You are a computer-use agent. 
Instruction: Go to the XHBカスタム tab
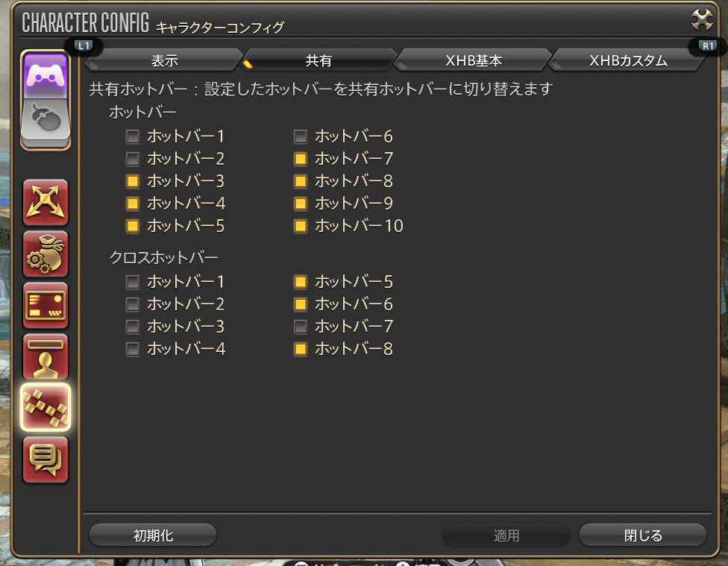tap(628, 61)
